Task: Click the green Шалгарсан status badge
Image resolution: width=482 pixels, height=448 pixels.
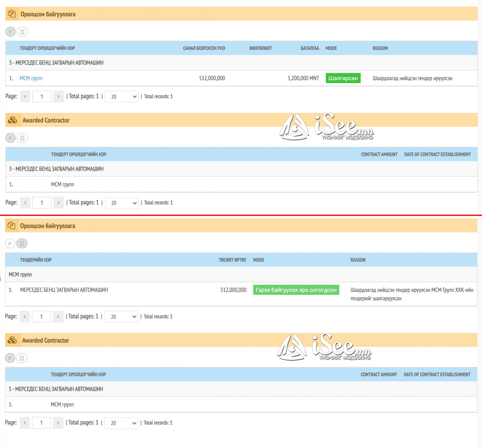Action: click(x=343, y=78)
